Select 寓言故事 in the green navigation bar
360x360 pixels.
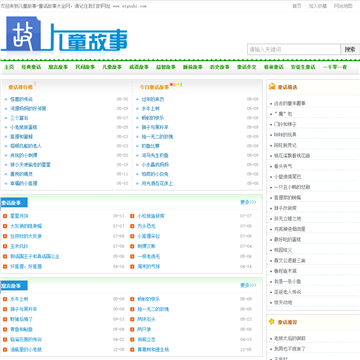[x=58, y=67]
